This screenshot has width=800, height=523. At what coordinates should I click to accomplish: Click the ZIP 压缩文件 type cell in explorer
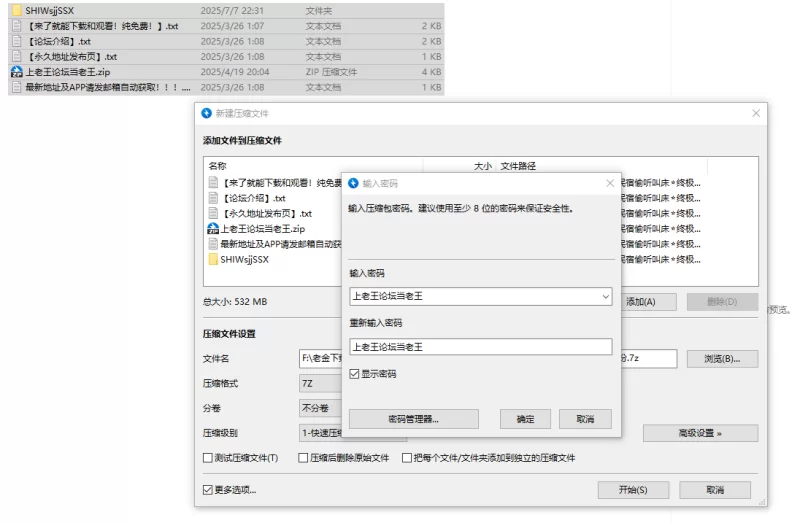tap(331, 71)
